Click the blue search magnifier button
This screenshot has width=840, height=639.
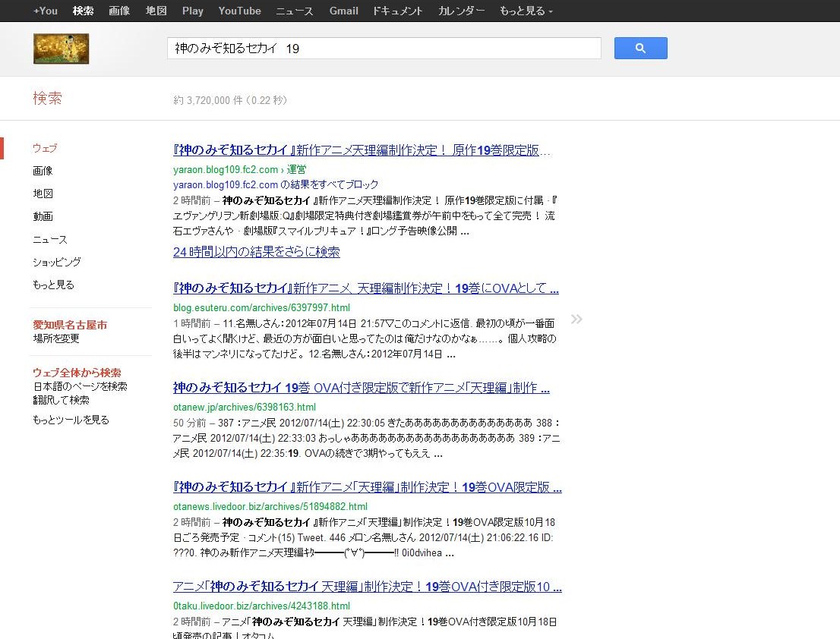coord(641,48)
